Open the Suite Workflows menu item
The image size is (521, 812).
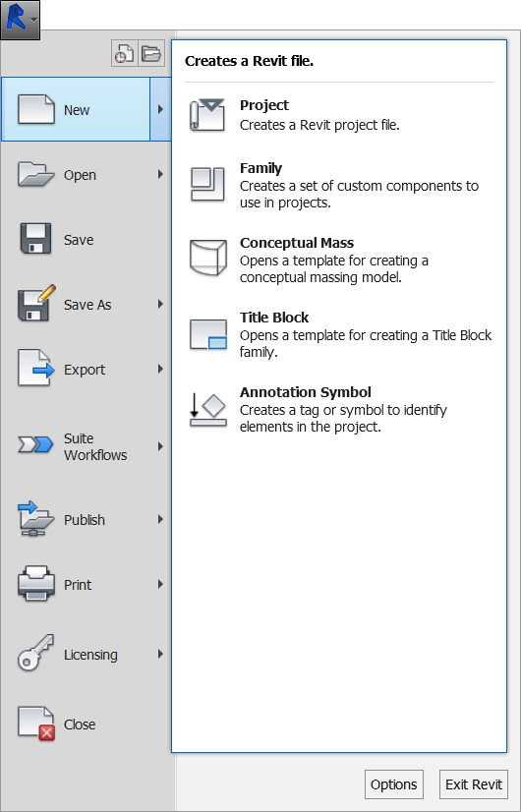click(86, 446)
